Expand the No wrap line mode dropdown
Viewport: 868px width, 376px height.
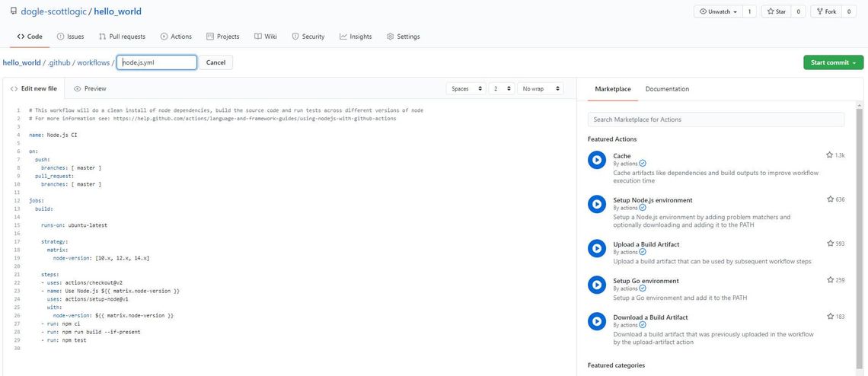(540, 88)
